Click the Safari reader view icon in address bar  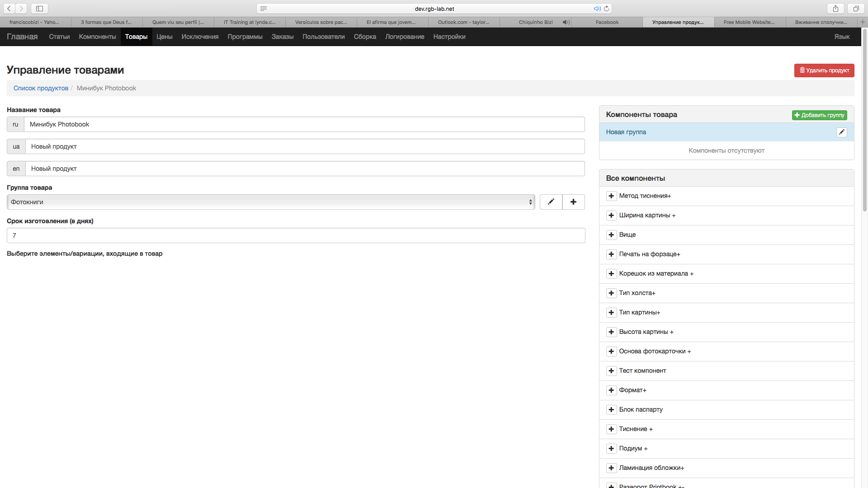pos(264,9)
